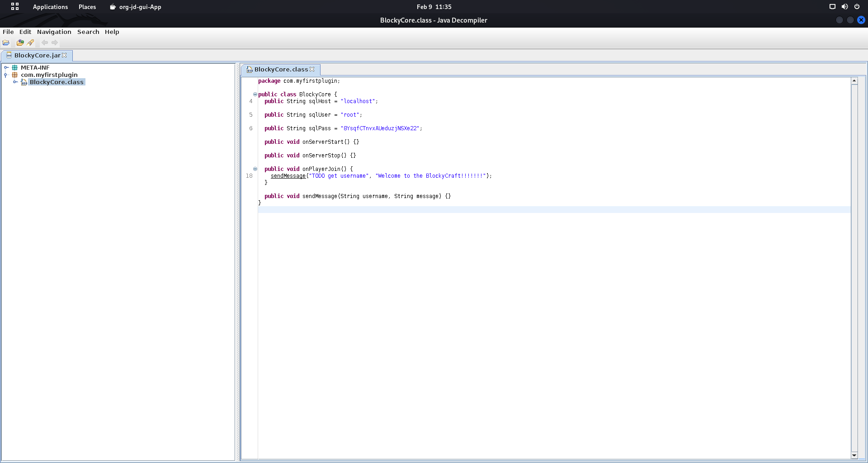Open the Applications menu in top panel
This screenshot has width=868, height=463.
pos(50,7)
